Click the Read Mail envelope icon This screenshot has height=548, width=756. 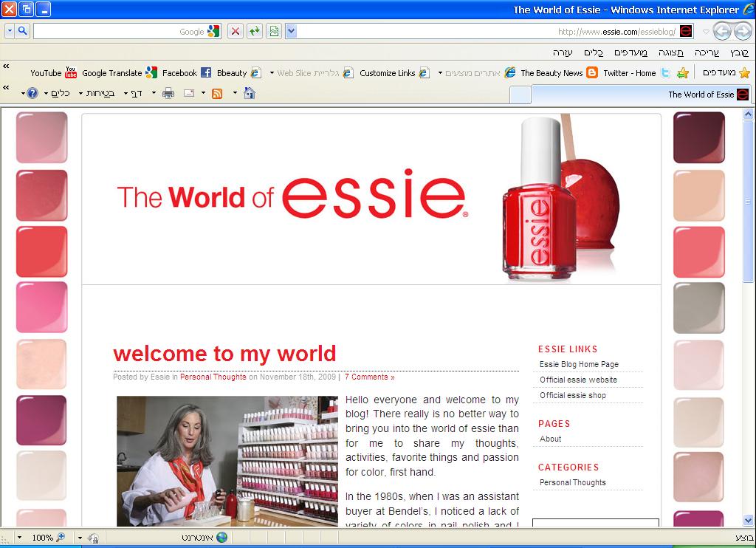pyautogui.click(x=189, y=93)
